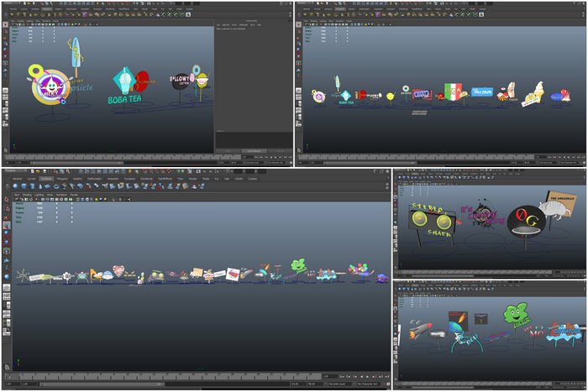Select the NURBS cylinder icon in Surfaces shelf
Viewport: 588px width, 392px height.
pos(32,186)
